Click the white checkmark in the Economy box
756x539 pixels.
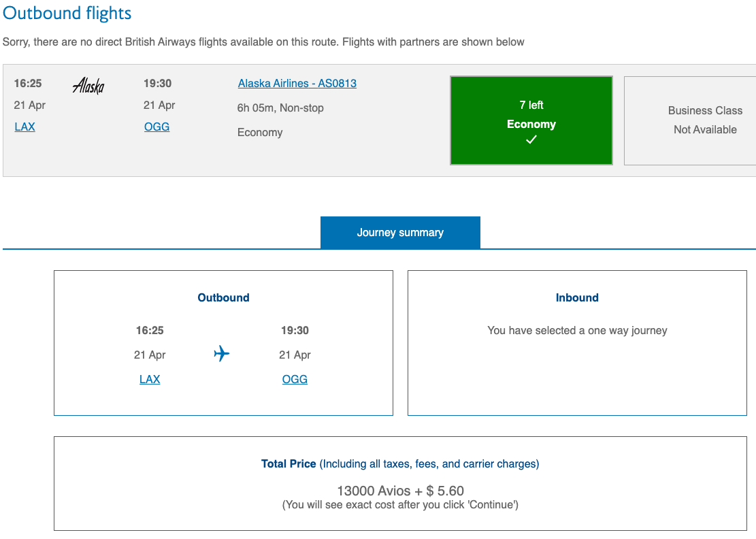click(531, 138)
